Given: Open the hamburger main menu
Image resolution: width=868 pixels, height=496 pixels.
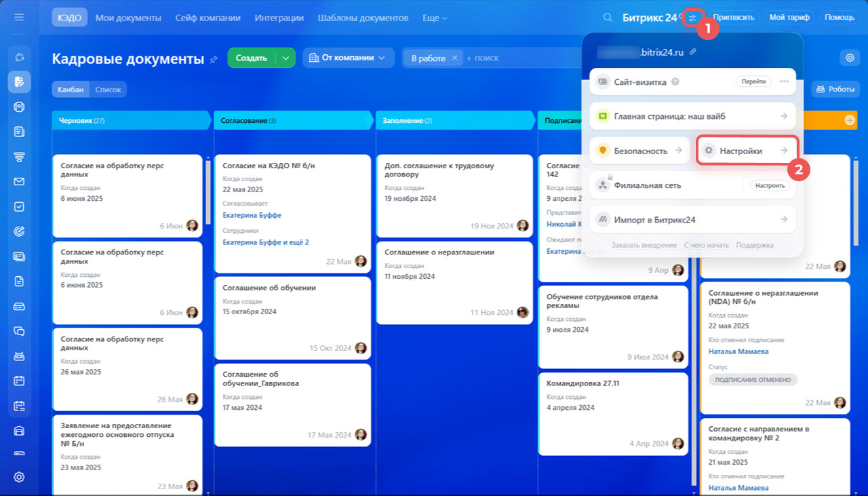Looking at the screenshot, I should pos(19,17).
